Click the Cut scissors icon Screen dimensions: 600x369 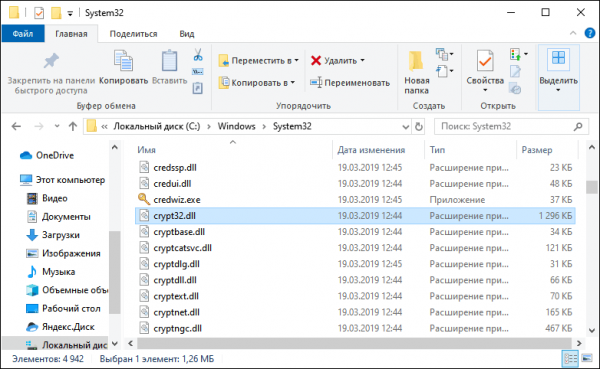coord(198,54)
